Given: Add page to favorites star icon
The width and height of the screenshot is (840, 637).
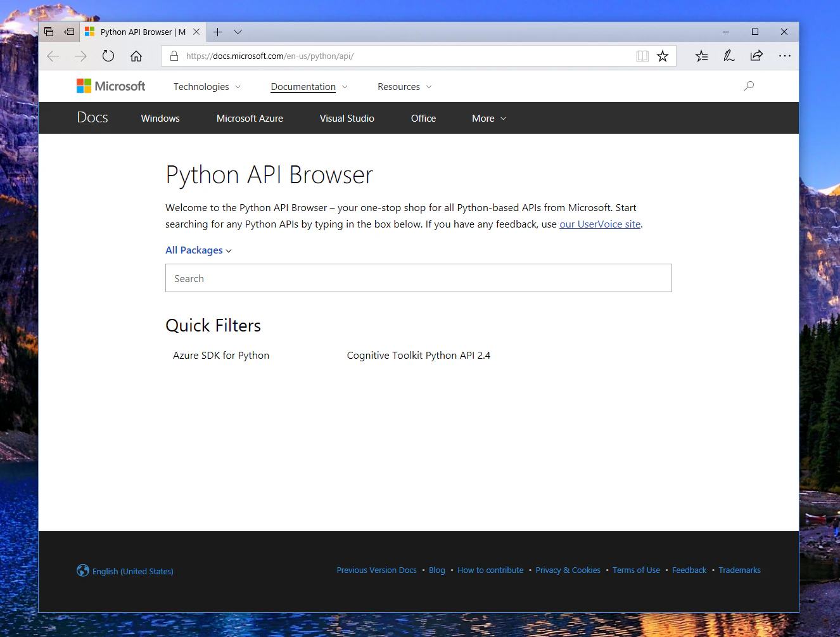Looking at the screenshot, I should pos(663,56).
